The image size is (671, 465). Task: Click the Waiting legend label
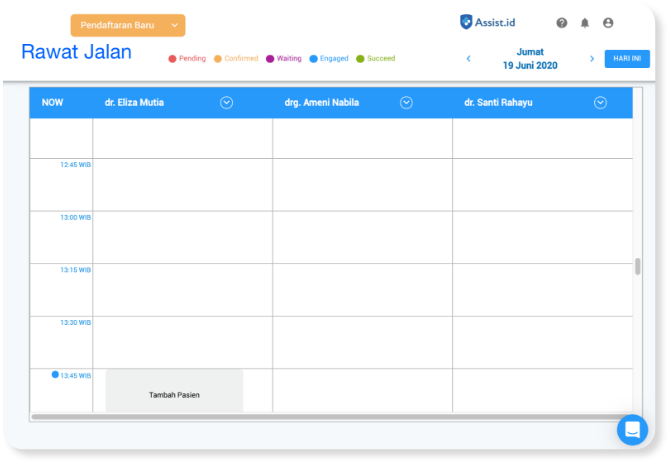click(289, 58)
